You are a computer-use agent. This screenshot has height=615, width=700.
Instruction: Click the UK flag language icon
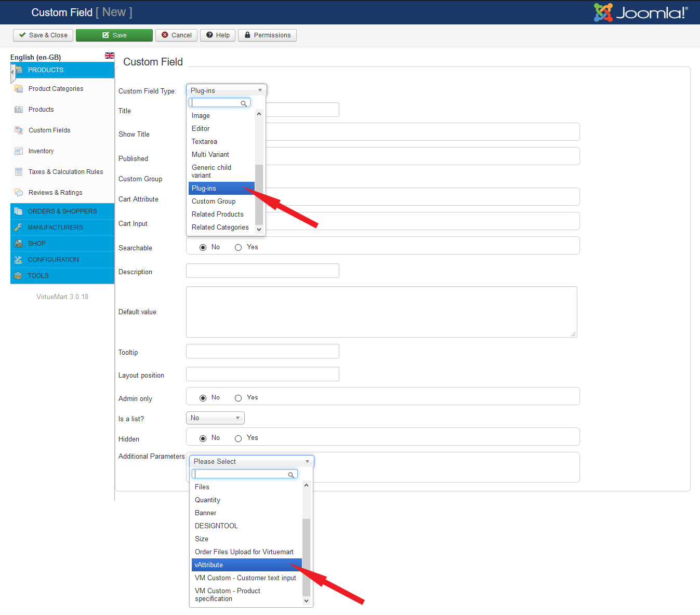click(x=110, y=56)
